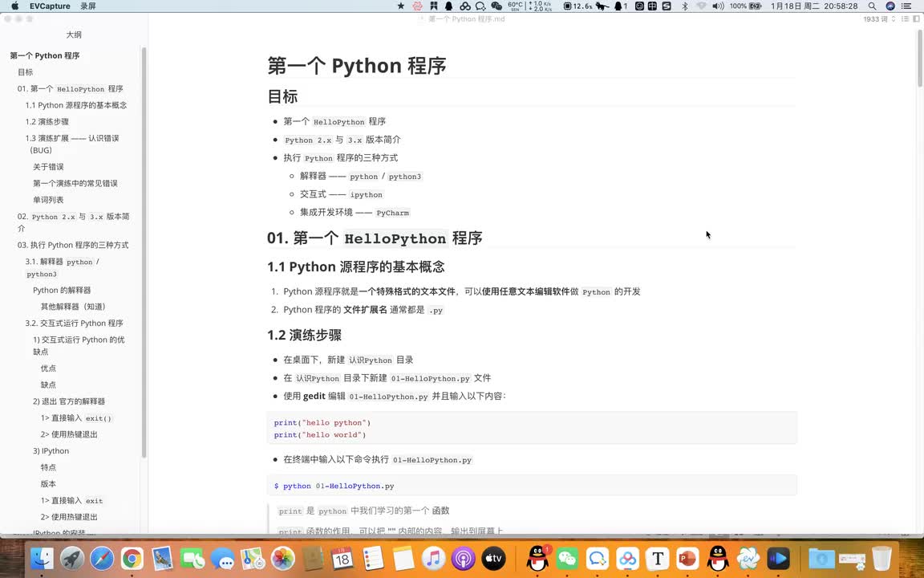Click the $ python 01-HelloPython.py command block
924x578 pixels.
pyautogui.click(x=532, y=486)
